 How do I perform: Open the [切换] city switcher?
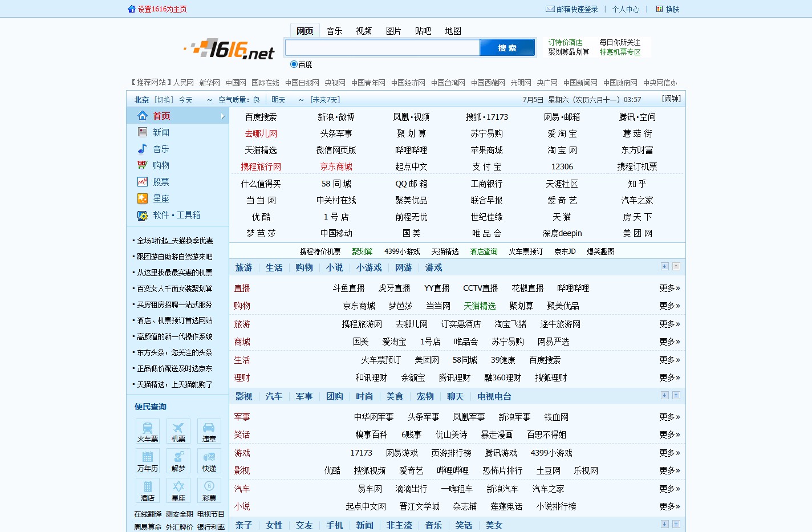click(x=164, y=100)
